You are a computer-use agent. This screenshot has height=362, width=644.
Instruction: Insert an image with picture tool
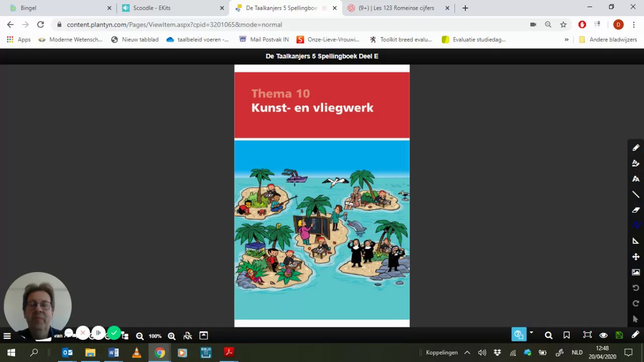[x=635, y=273]
